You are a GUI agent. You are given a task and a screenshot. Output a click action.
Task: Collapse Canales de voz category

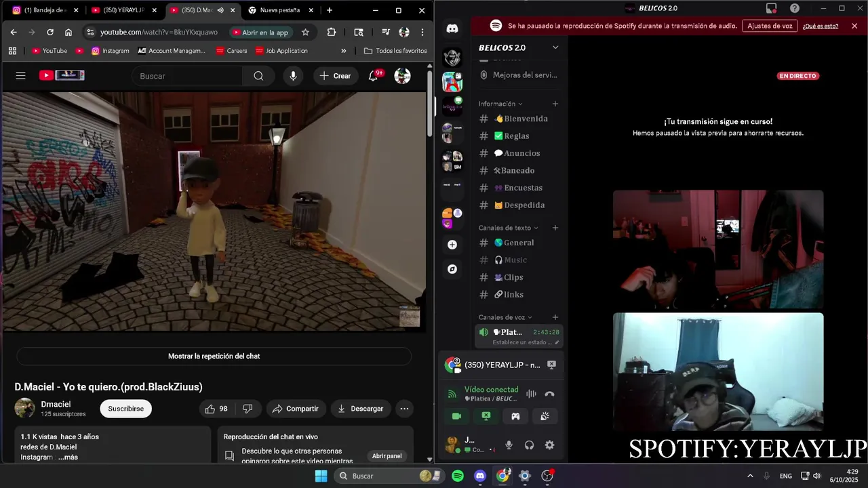(505, 317)
